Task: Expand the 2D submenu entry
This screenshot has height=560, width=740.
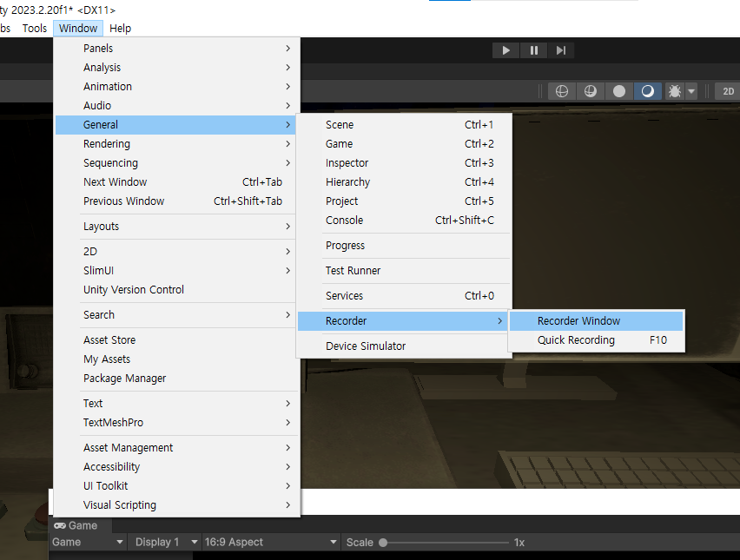Action: (177, 252)
